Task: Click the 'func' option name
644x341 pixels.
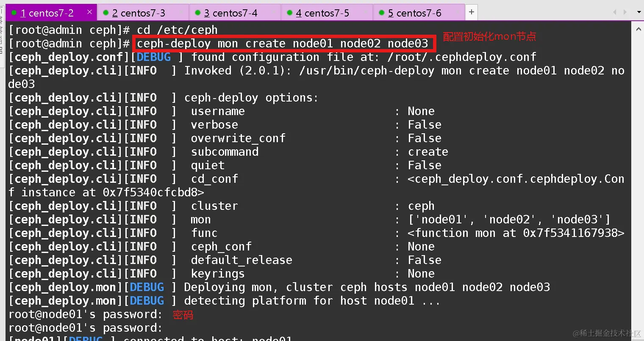Action: click(x=204, y=233)
